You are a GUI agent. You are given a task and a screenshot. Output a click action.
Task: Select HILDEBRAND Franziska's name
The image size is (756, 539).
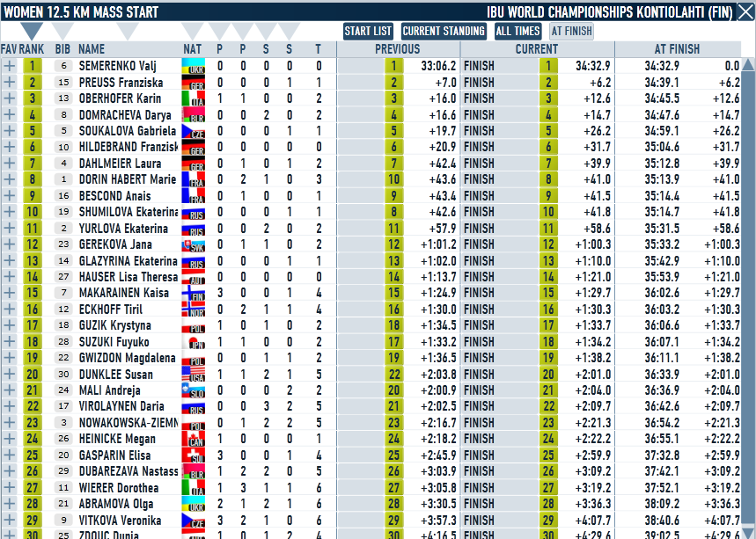[128, 147]
